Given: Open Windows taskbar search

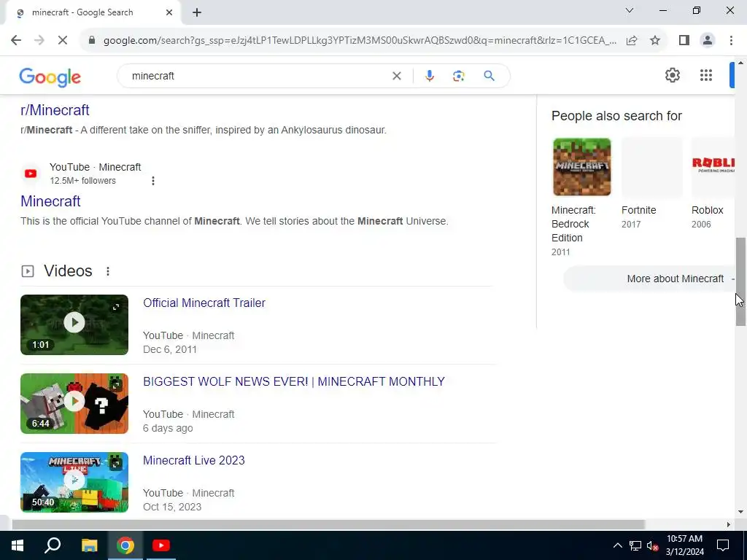Looking at the screenshot, I should pyautogui.click(x=53, y=545).
